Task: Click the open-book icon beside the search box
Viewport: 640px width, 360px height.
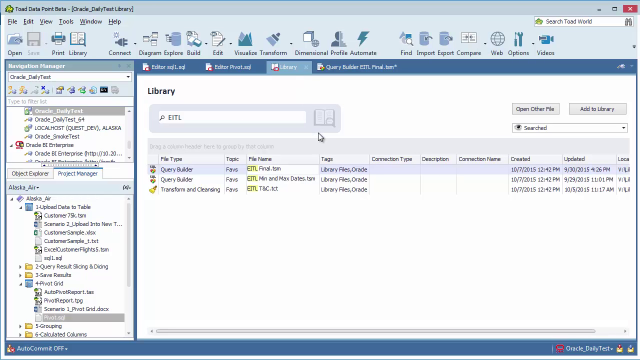Action: click(x=324, y=118)
